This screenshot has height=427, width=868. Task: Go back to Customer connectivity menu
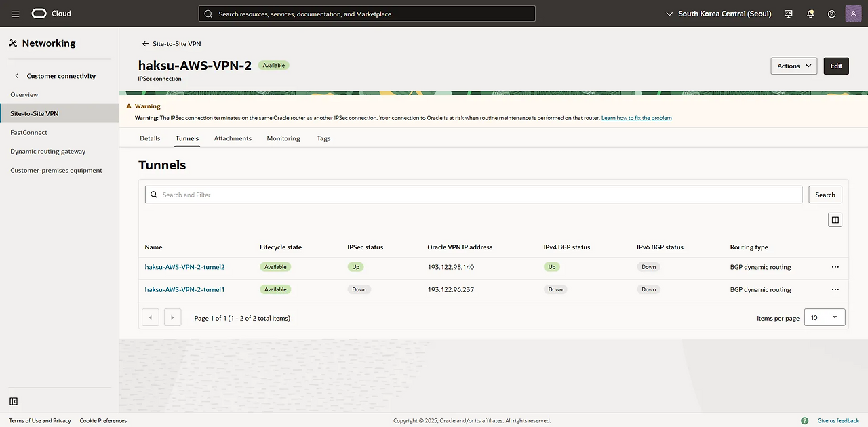point(18,76)
